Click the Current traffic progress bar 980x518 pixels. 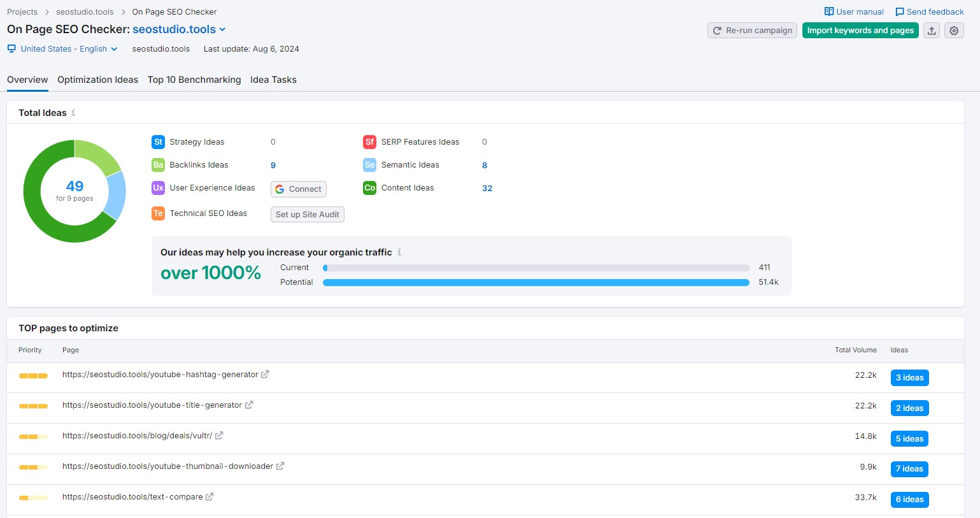point(536,268)
